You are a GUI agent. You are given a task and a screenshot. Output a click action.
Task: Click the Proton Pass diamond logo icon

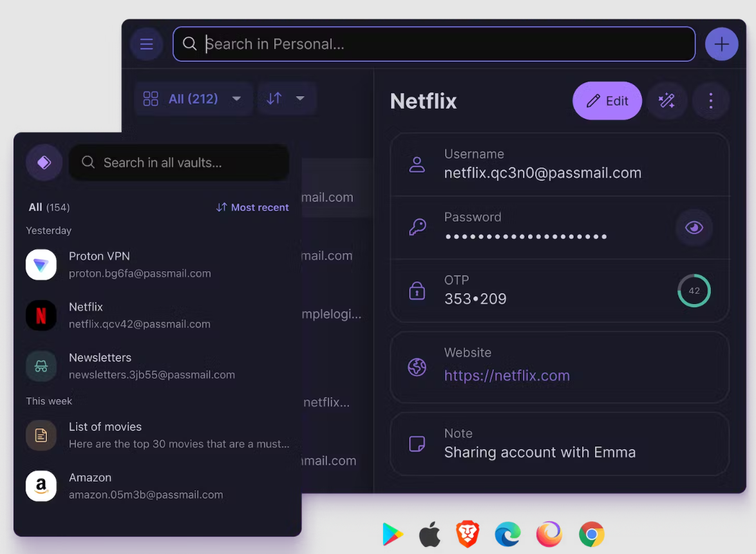tap(44, 162)
